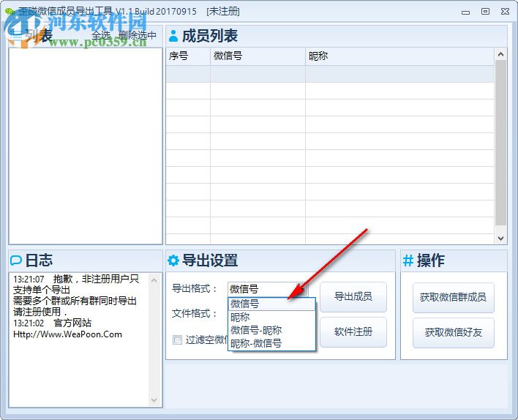Click the 13:21:07 log entry
This screenshot has width=518, height=420.
tap(76, 296)
